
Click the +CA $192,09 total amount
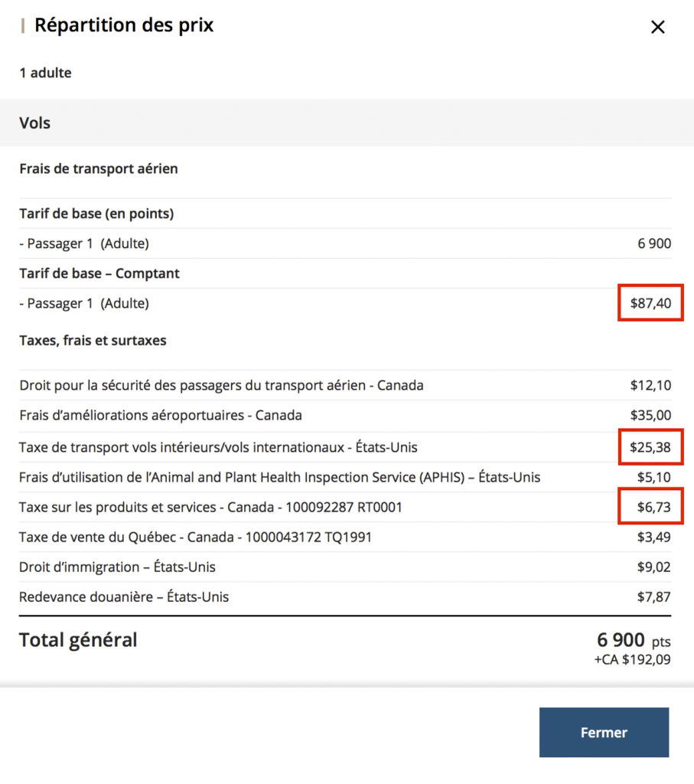633,659
